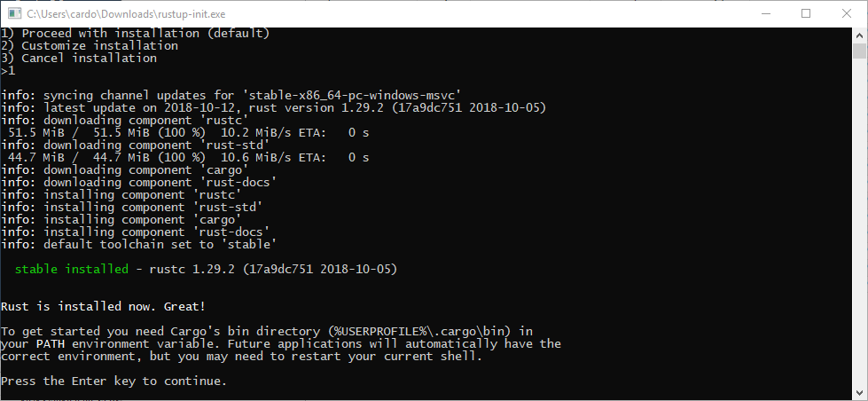Click the 'default toolchain set to stable' line
The width and height of the screenshot is (868, 401).
pos(138,245)
